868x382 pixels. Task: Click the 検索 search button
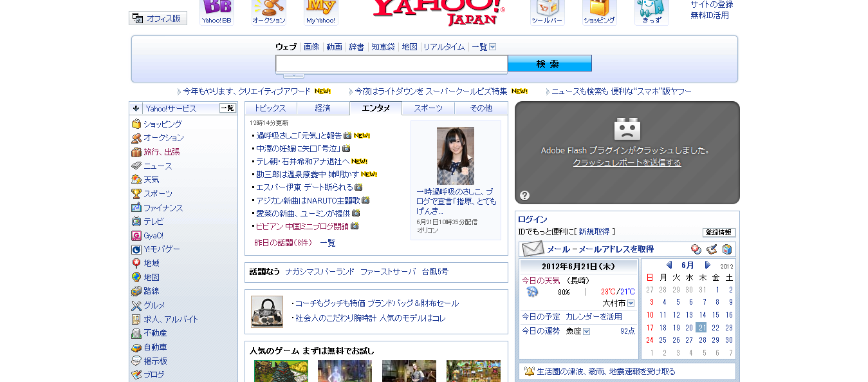(x=549, y=63)
